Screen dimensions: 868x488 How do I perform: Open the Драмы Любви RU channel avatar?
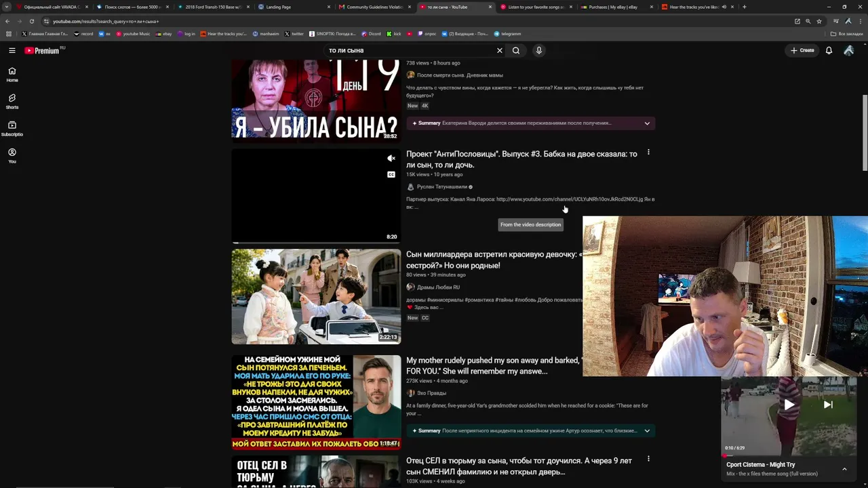(410, 287)
